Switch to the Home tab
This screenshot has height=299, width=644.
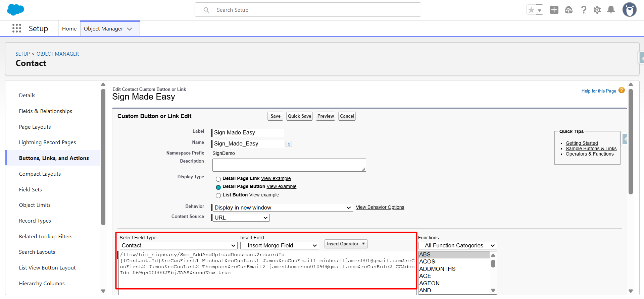coord(69,29)
